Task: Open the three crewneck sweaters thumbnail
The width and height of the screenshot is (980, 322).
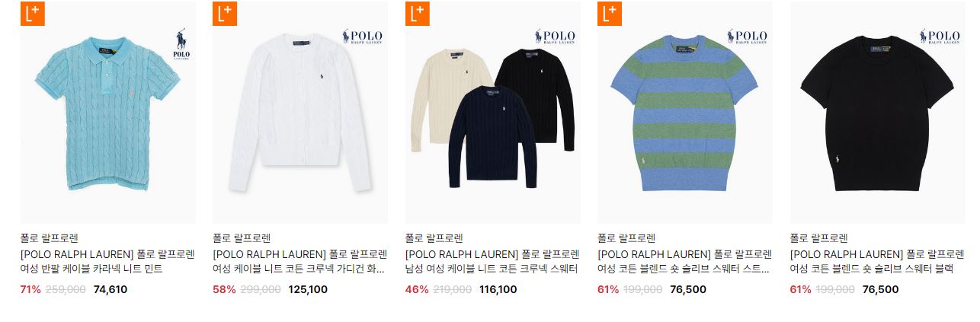Action: coord(493,113)
